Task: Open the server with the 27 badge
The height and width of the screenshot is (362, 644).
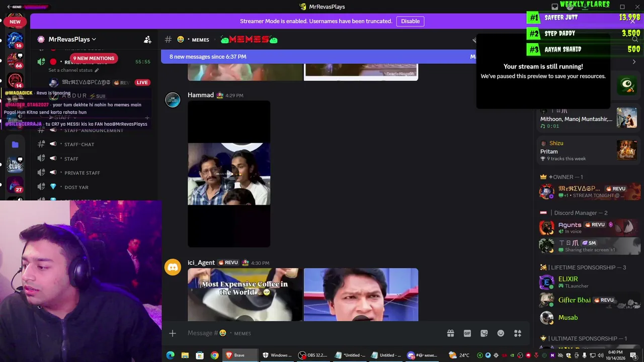Action: 15,185
